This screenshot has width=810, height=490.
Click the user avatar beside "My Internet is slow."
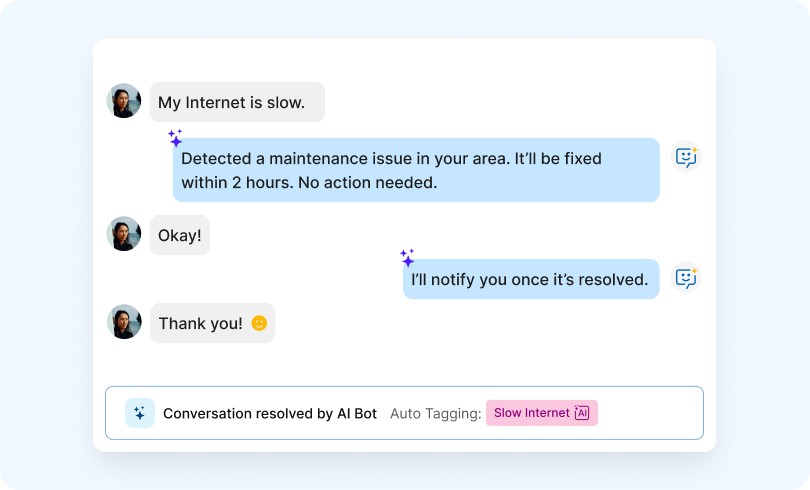tap(124, 101)
